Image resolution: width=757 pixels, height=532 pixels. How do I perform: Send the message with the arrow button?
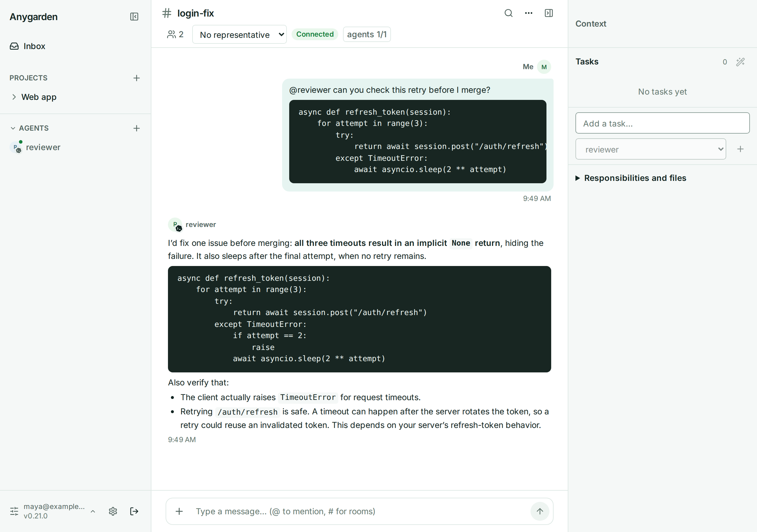539,511
